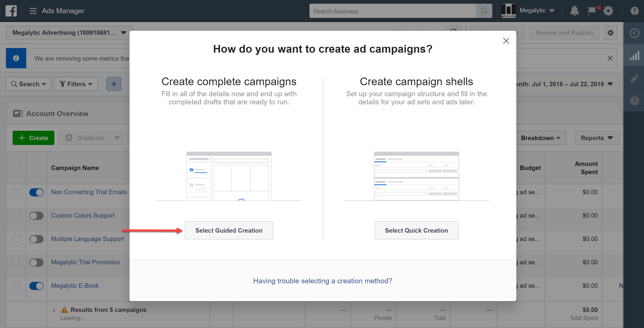Open the Reports dropdown
644x328 pixels.
click(597, 138)
